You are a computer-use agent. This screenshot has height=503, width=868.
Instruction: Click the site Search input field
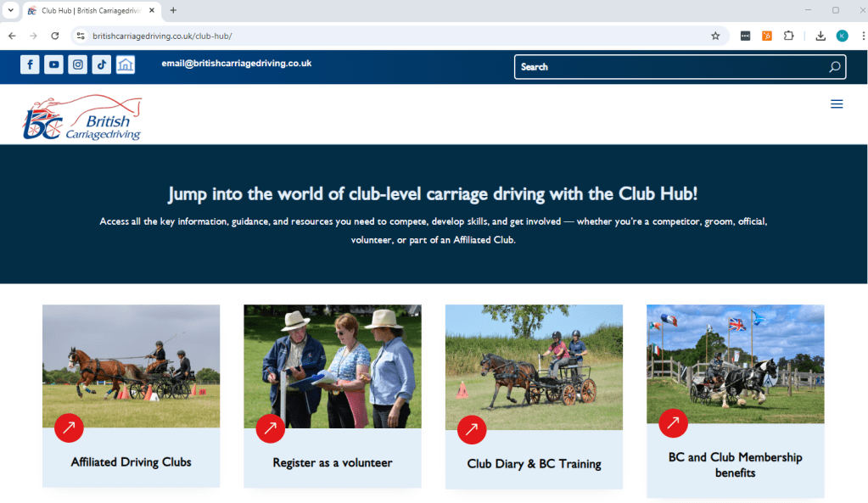click(x=670, y=67)
